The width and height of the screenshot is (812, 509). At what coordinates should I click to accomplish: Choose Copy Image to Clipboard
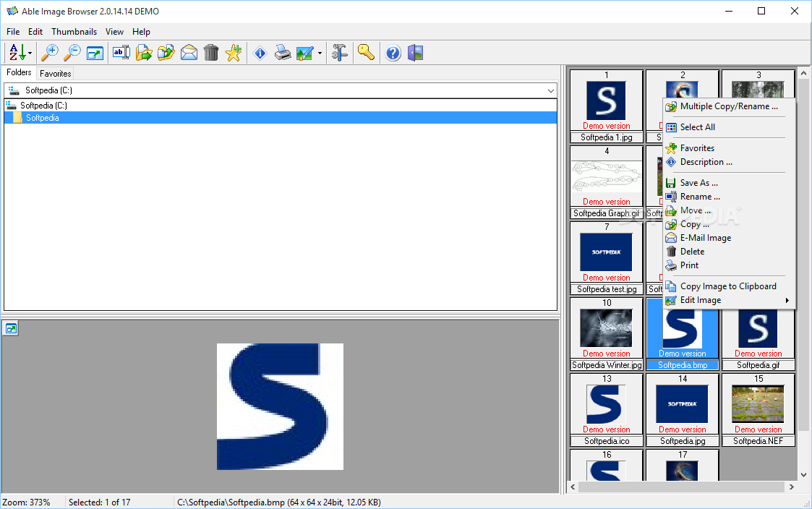point(729,286)
